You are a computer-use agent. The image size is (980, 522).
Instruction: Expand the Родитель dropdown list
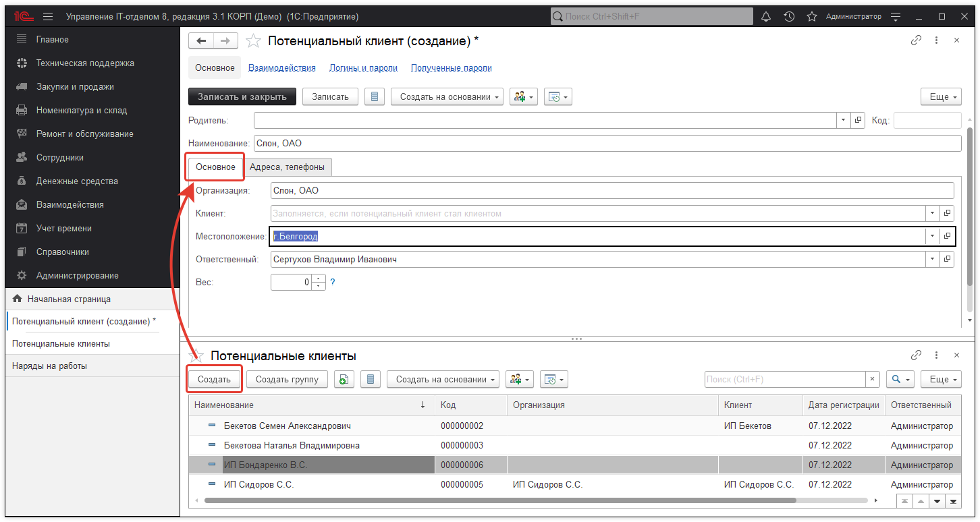pyautogui.click(x=844, y=121)
